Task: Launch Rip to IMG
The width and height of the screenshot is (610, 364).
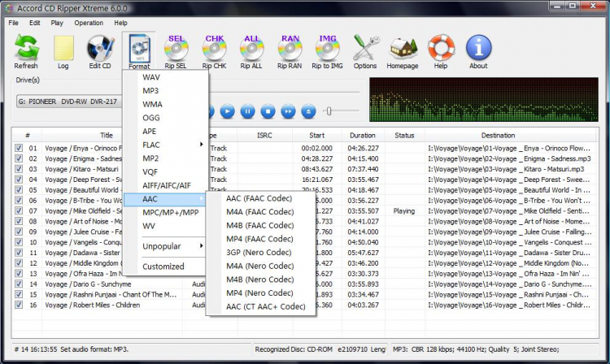Action: (x=327, y=52)
